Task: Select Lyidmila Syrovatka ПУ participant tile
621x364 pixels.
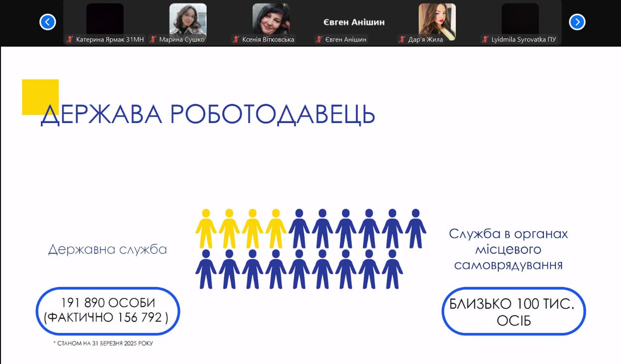Action: pyautogui.click(x=520, y=22)
